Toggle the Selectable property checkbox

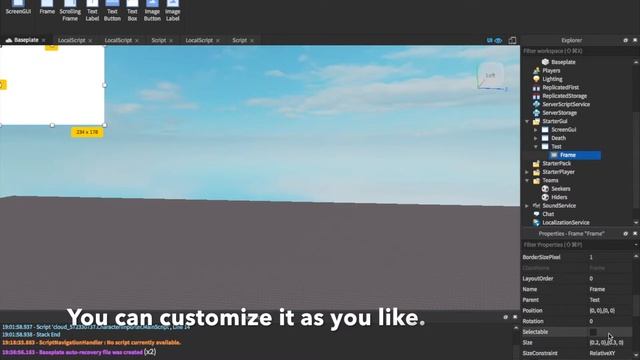[593, 332]
